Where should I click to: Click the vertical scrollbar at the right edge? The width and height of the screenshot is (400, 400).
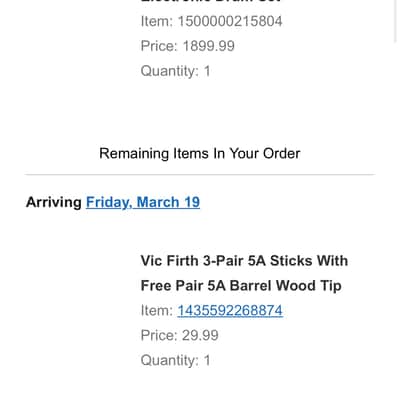(x=395, y=20)
